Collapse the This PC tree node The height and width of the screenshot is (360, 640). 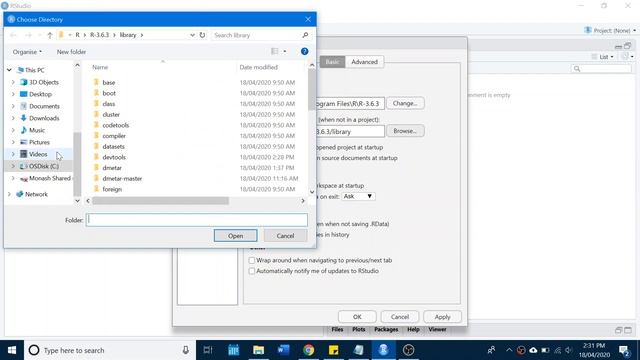(9, 70)
